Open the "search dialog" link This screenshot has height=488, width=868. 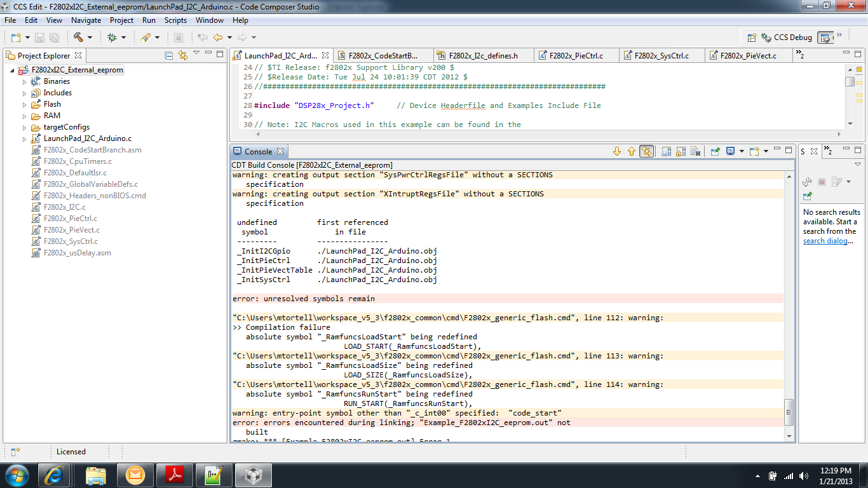824,240
